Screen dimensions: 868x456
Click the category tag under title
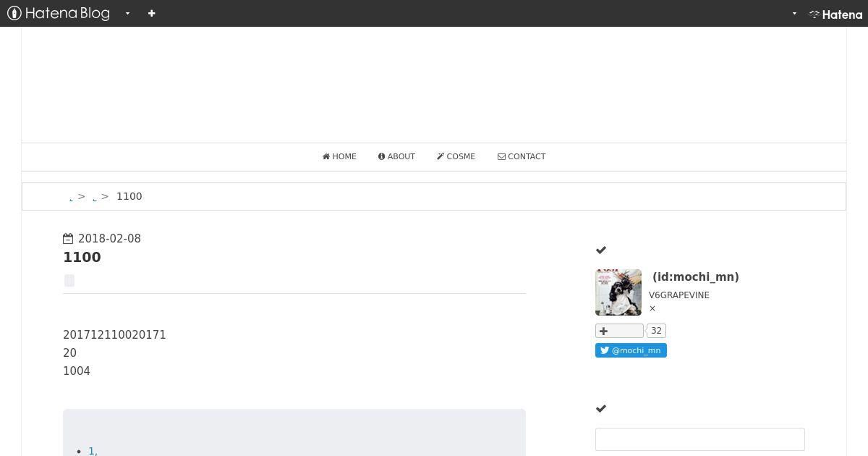coord(69,280)
